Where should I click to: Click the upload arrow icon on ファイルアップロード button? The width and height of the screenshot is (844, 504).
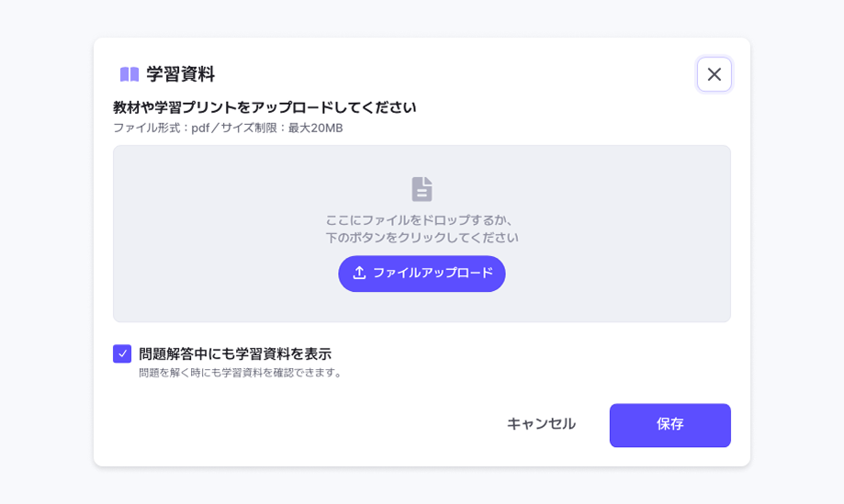tap(359, 274)
